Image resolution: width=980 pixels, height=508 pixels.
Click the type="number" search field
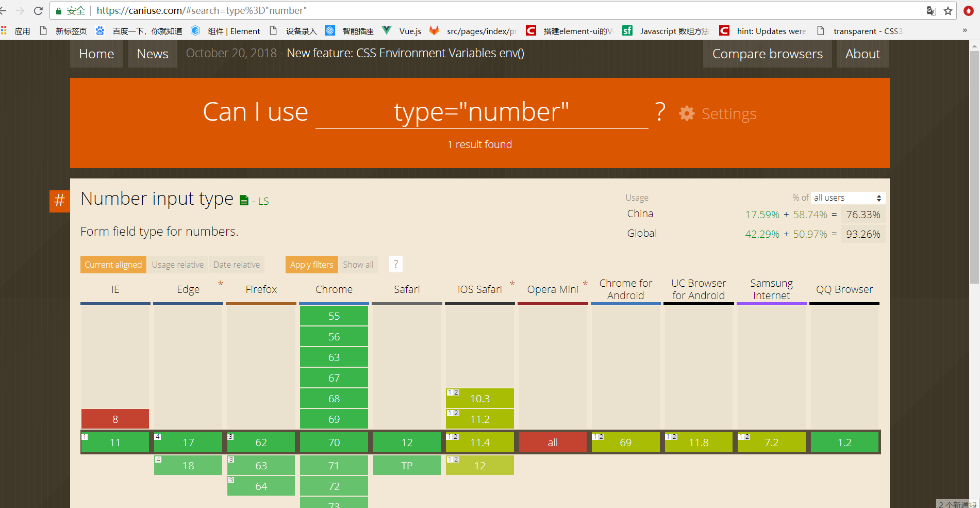481,112
